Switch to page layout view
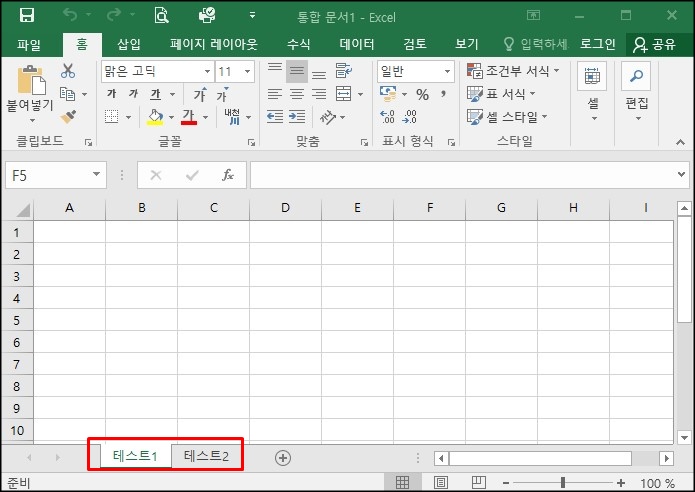Viewport: 695px width, 492px height. (x=441, y=482)
